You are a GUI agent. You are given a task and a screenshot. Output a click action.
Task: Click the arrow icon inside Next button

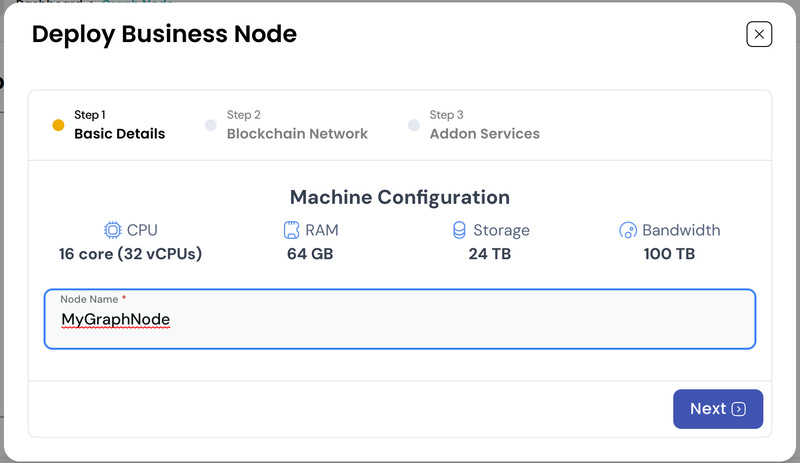(x=739, y=409)
